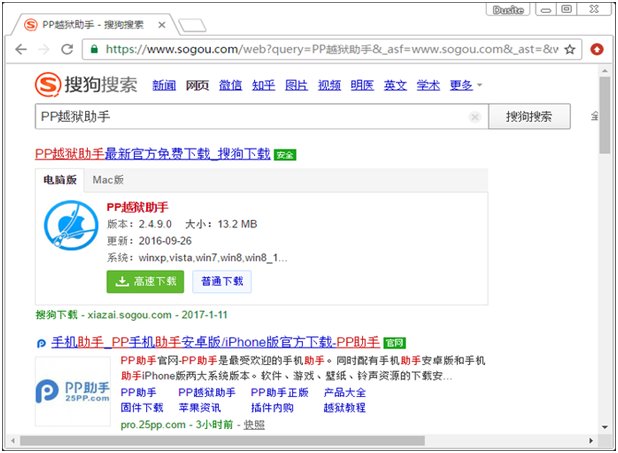Open the 明医 search category

(362, 85)
